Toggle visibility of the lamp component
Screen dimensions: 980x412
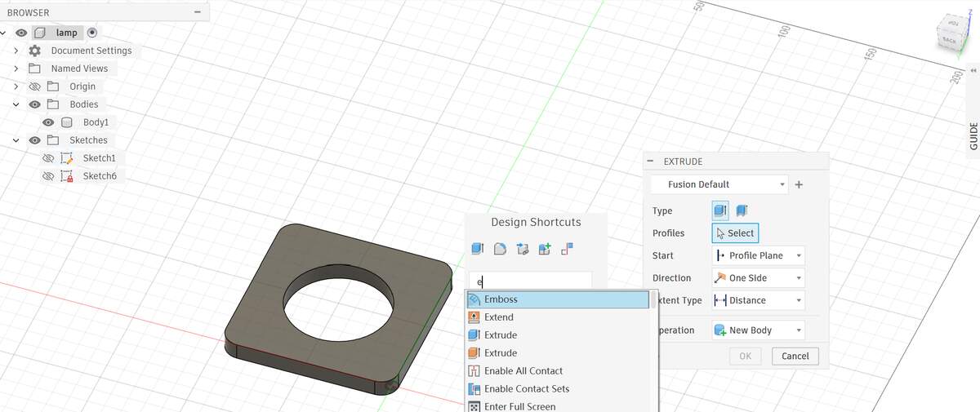coord(21,33)
